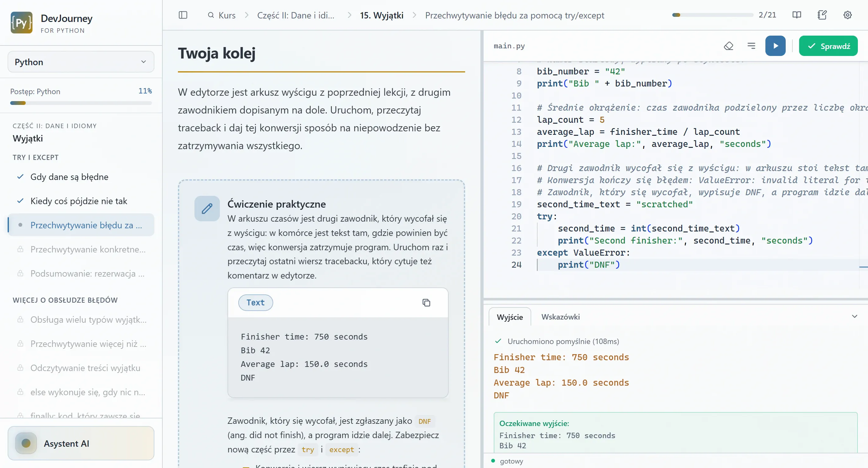Click lock icon beside Odczytywanie treści wyjątku
The image size is (868, 468).
pyautogui.click(x=20, y=368)
